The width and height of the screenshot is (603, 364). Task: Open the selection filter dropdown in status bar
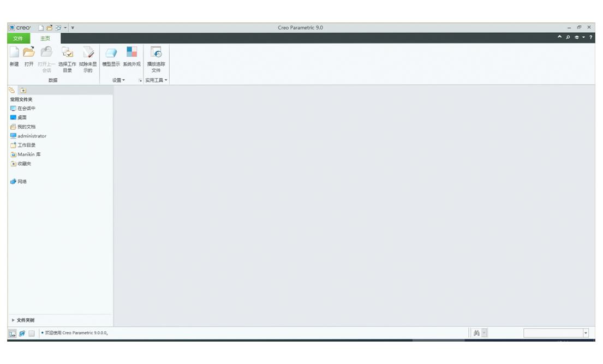[x=586, y=333]
